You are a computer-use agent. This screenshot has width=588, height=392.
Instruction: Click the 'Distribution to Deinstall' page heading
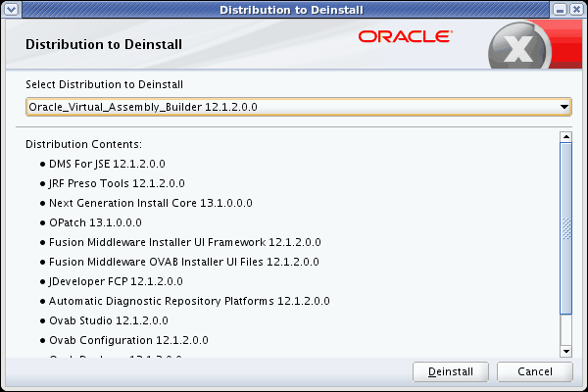(104, 45)
